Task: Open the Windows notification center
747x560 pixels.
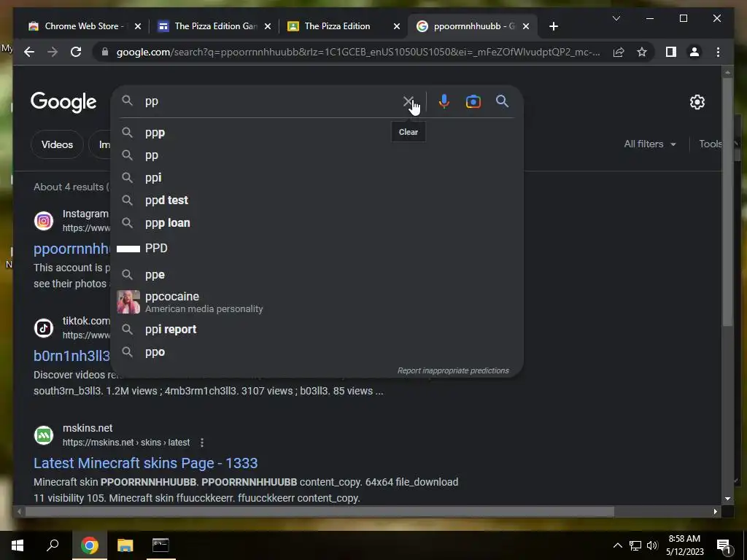Action: point(724,546)
